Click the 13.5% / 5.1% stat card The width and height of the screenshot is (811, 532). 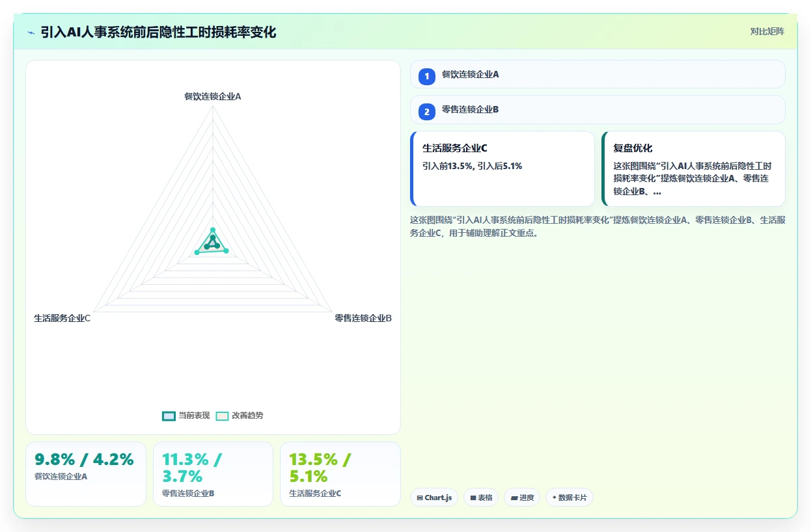[340, 474]
